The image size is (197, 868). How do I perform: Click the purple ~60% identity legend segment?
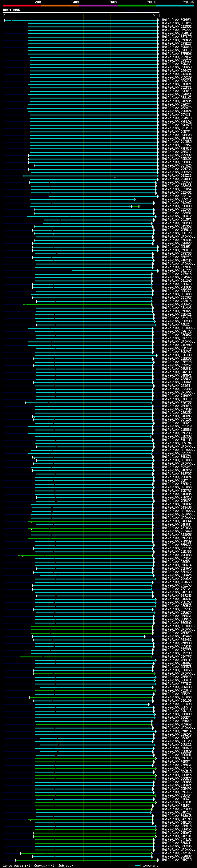[x=99, y=6]
